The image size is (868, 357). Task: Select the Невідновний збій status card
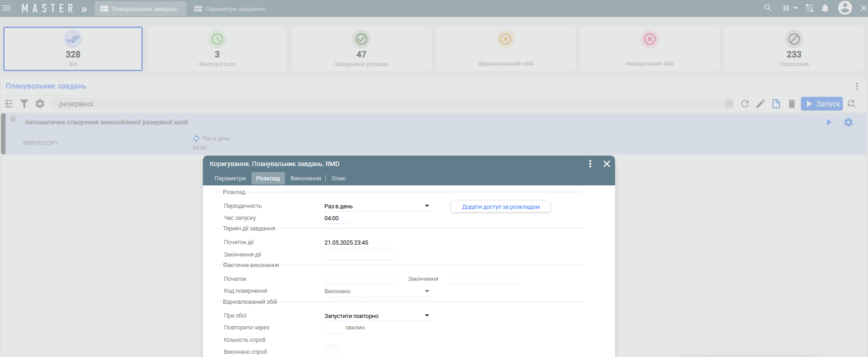[x=650, y=49]
